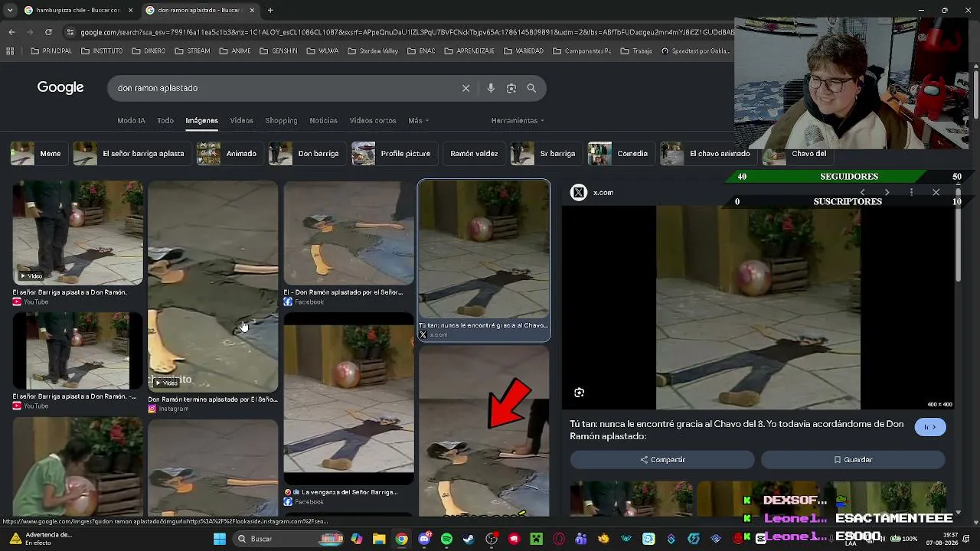
Task: Close the hamburpizza chile tab
Action: click(x=130, y=10)
